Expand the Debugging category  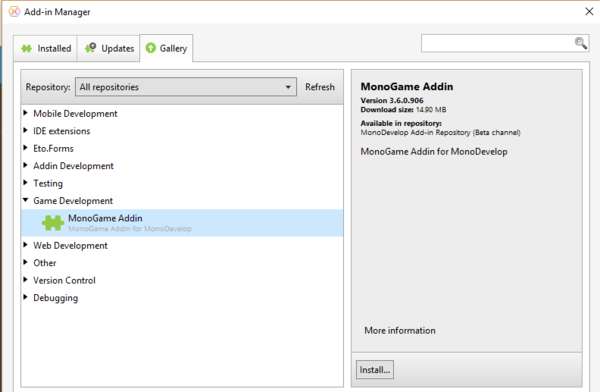25,297
